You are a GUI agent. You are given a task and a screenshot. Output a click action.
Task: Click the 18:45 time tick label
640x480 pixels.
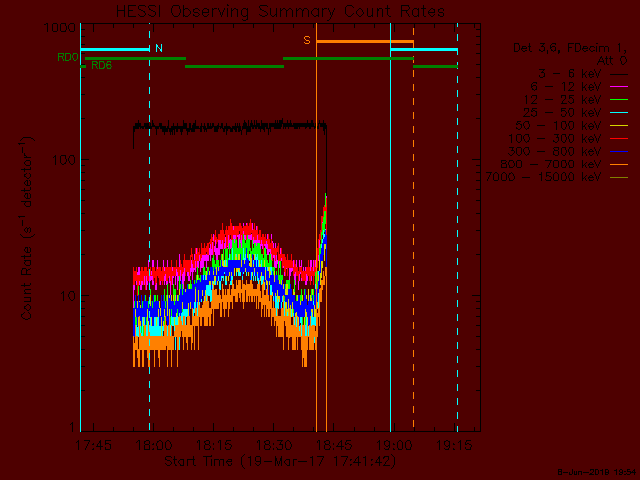334,445
